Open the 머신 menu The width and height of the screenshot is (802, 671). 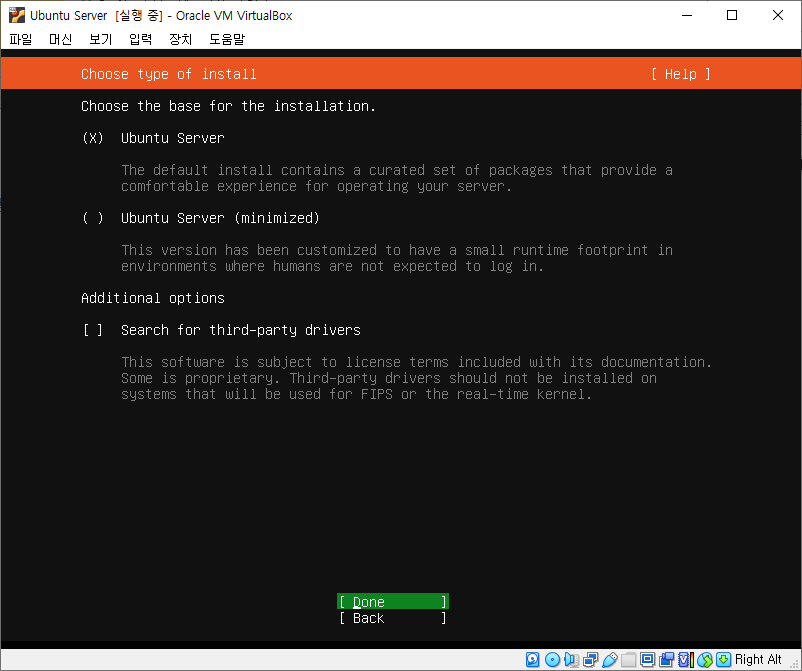click(60, 39)
